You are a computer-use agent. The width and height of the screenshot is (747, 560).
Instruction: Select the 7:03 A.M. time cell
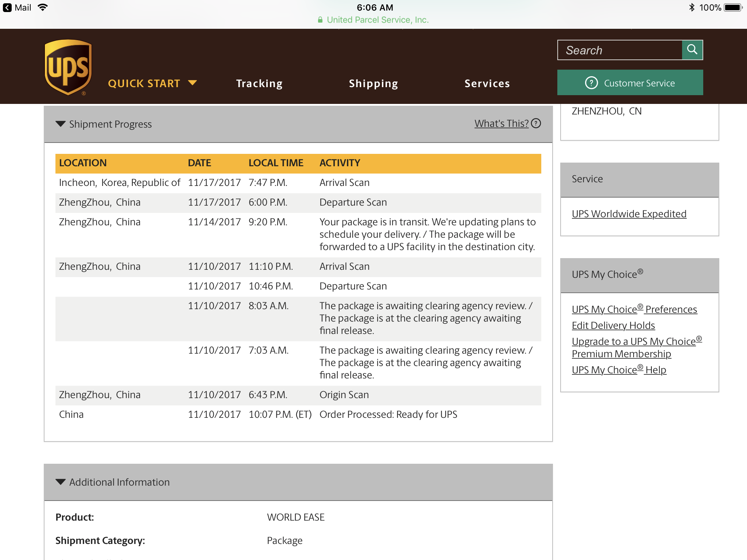(268, 350)
